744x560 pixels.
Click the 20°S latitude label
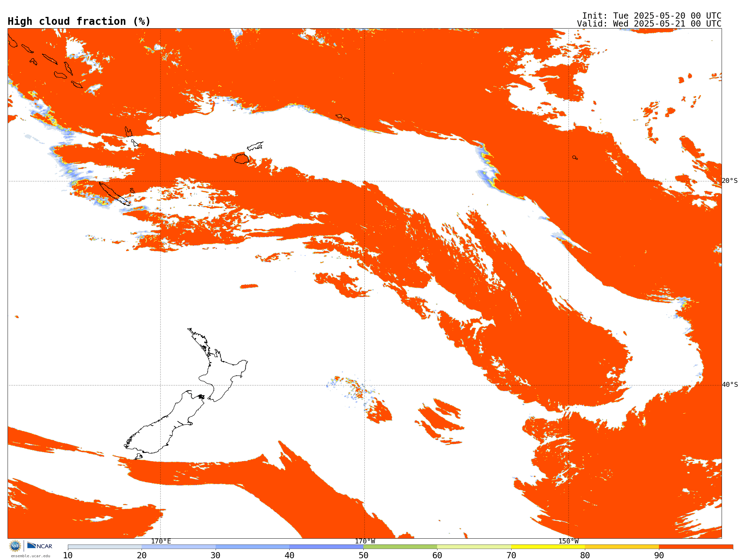pos(730,181)
